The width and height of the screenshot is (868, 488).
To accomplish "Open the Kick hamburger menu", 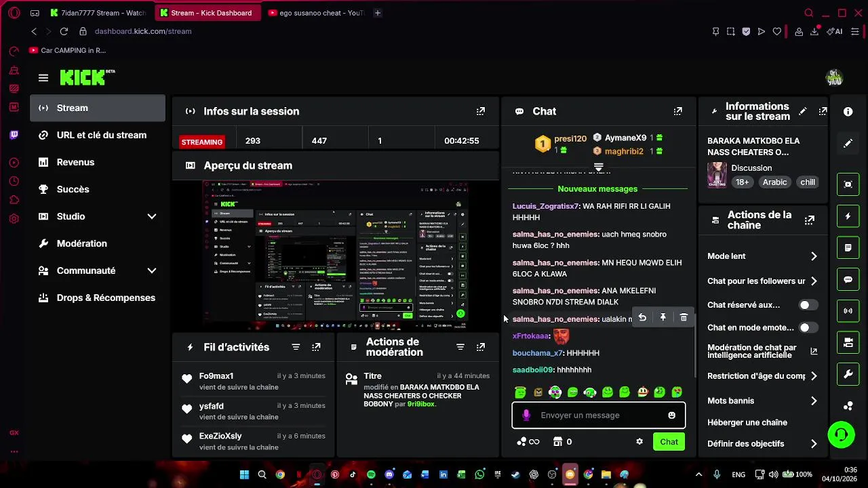I will point(43,78).
